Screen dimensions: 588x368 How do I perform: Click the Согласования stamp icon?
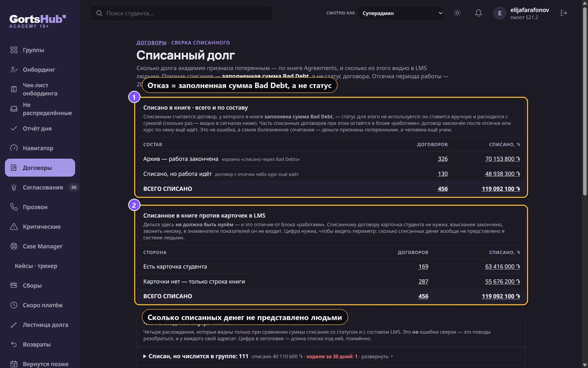(x=14, y=187)
